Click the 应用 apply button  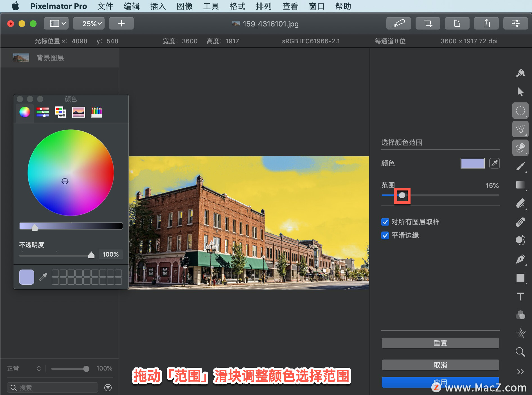tap(440, 382)
